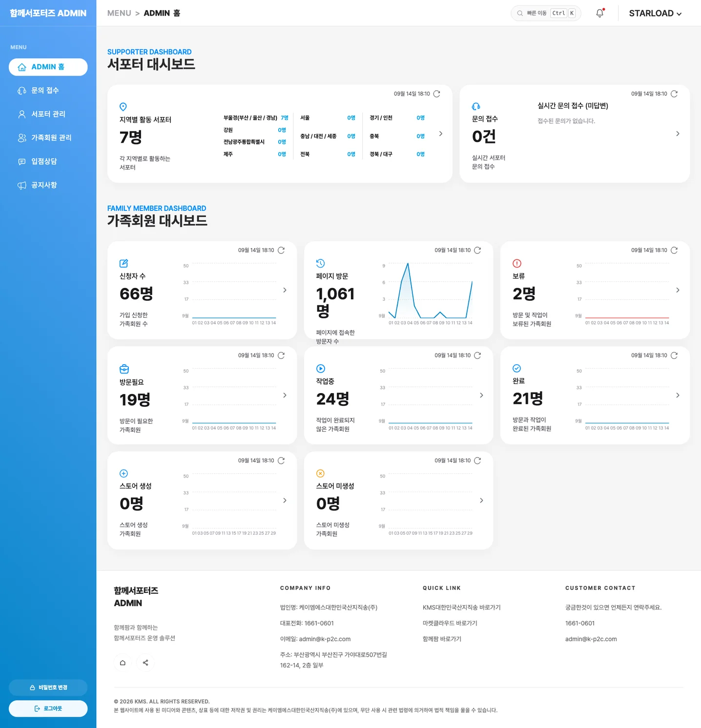The height and width of the screenshot is (728, 701).
Task: Refresh the 신청자 수 card
Action: 281,250
